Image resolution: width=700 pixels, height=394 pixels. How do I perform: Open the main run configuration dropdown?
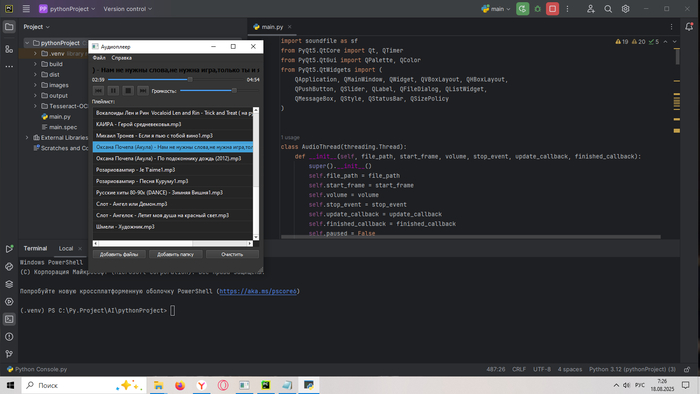point(496,9)
